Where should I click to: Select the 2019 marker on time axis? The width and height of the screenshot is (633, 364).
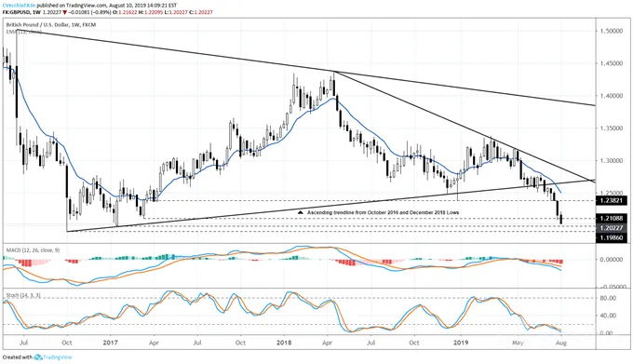461,343
